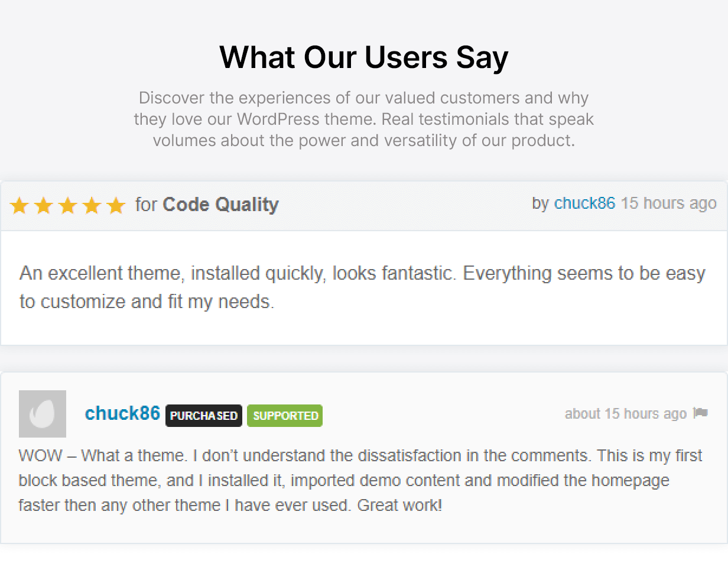Click the subtitle paragraph about valued customers
Viewport: 728px width, 573px height.
click(x=363, y=119)
